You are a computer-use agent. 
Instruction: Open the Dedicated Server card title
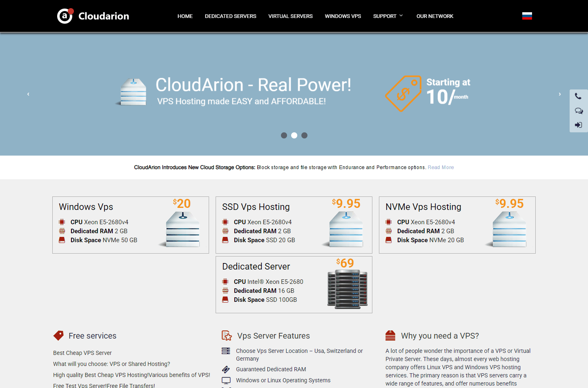tap(256, 267)
